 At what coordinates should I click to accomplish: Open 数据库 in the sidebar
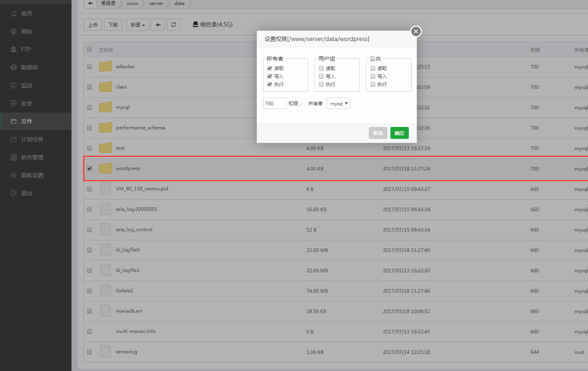click(29, 67)
